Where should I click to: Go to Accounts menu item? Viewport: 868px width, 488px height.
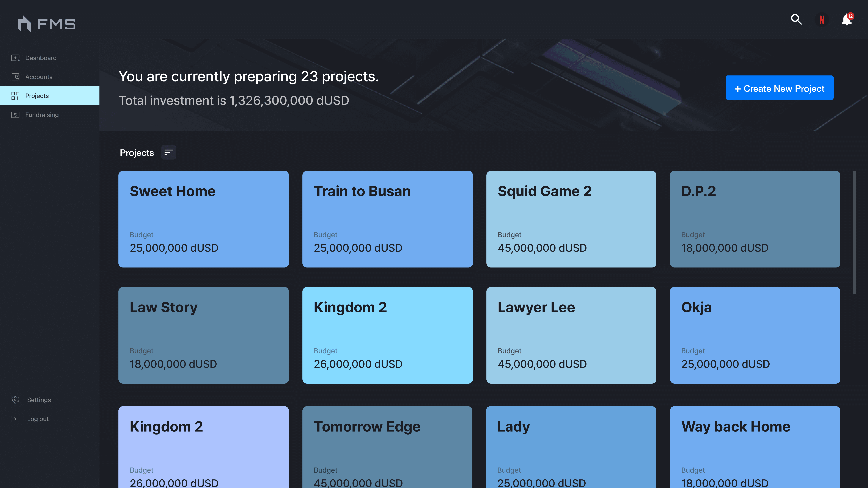[x=39, y=77]
